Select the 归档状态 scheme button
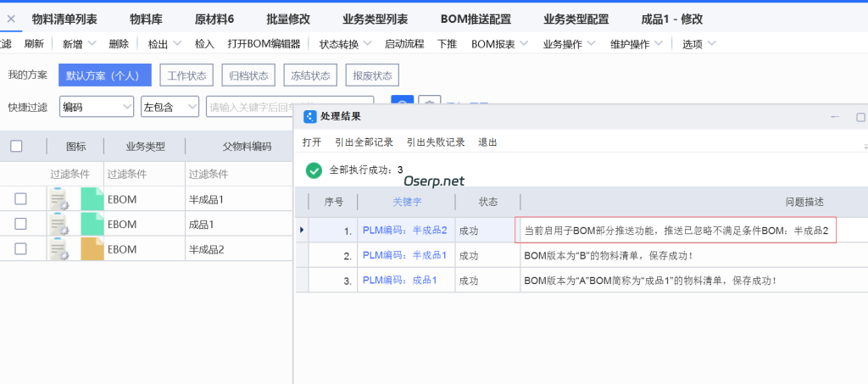The width and height of the screenshot is (868, 384). click(248, 75)
